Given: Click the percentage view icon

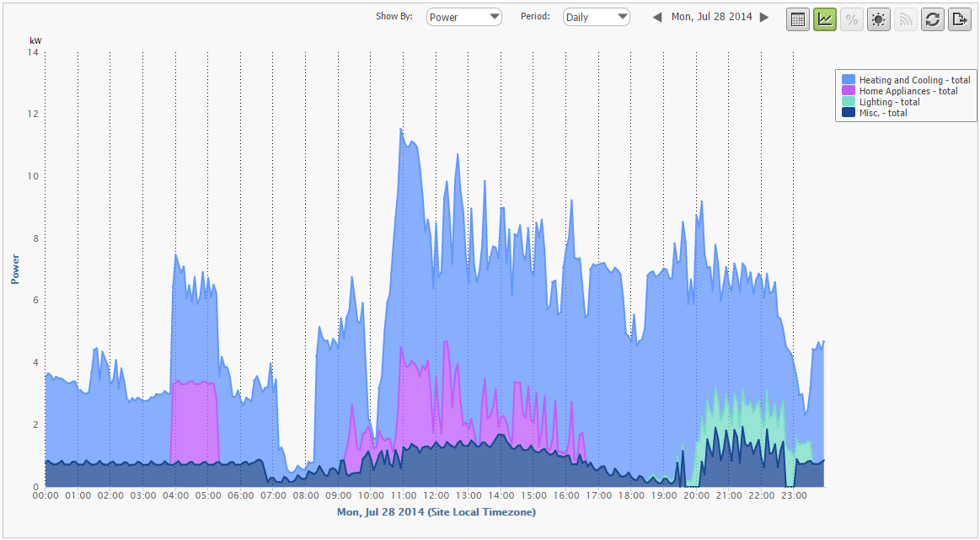Looking at the screenshot, I should point(852,19).
